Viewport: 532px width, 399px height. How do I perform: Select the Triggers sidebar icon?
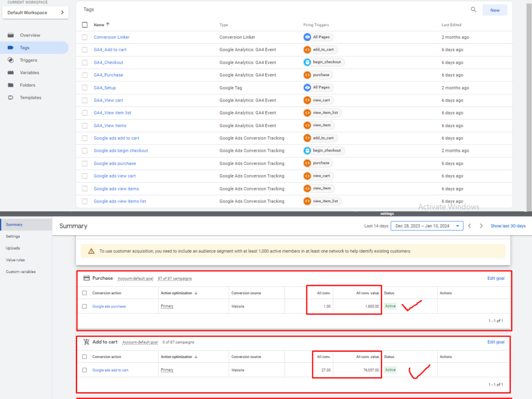[11, 60]
